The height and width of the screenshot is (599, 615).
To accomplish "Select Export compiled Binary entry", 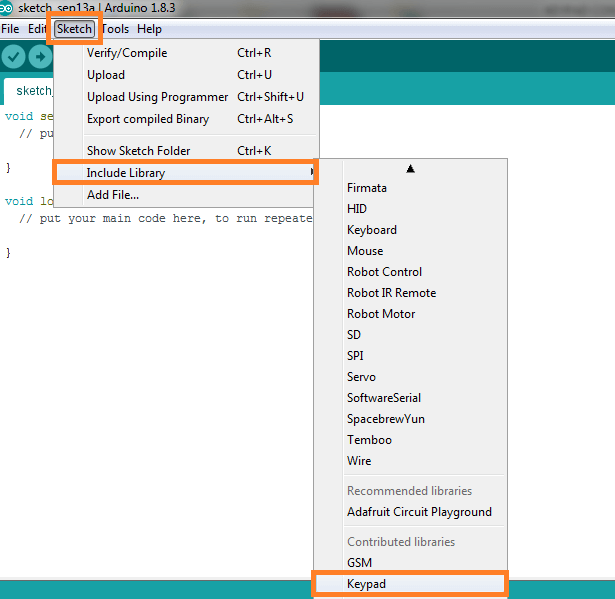I will [186, 119].
